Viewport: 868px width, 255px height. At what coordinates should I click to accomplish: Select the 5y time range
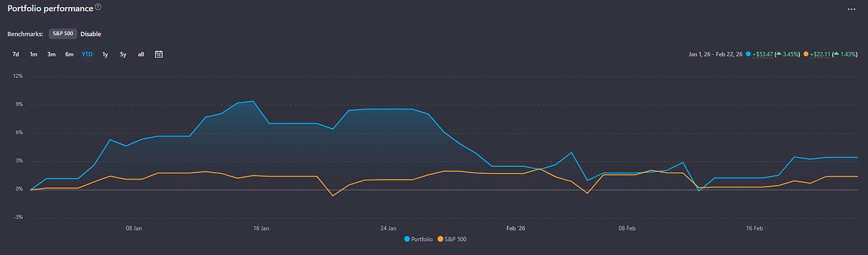pos(123,54)
